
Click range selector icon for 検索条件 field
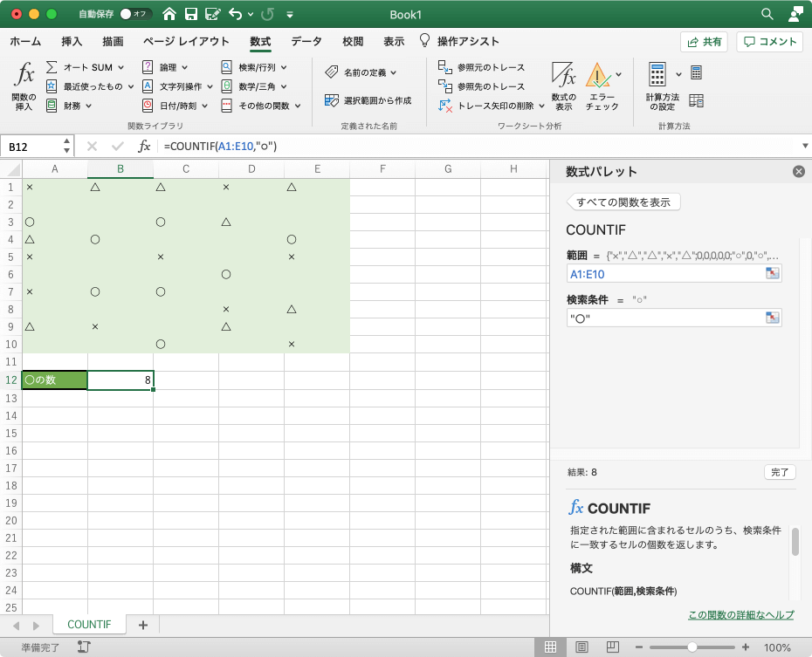coord(772,317)
